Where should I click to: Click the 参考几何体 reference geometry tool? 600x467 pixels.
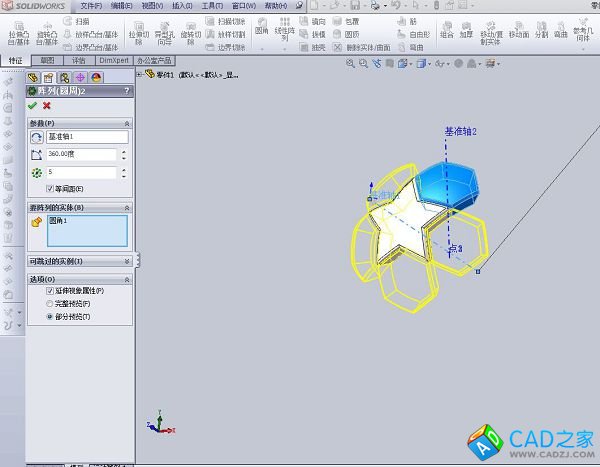click(x=584, y=35)
